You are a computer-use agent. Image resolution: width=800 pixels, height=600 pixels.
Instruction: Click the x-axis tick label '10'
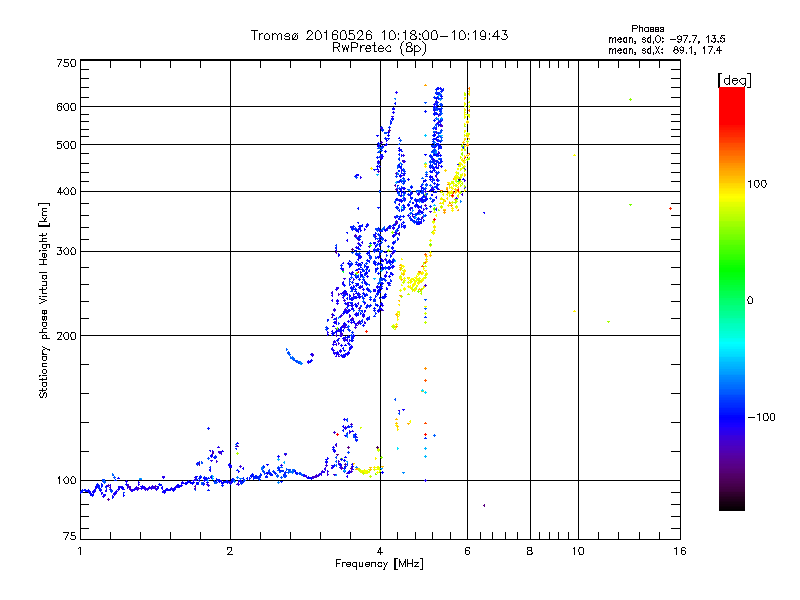point(578,551)
